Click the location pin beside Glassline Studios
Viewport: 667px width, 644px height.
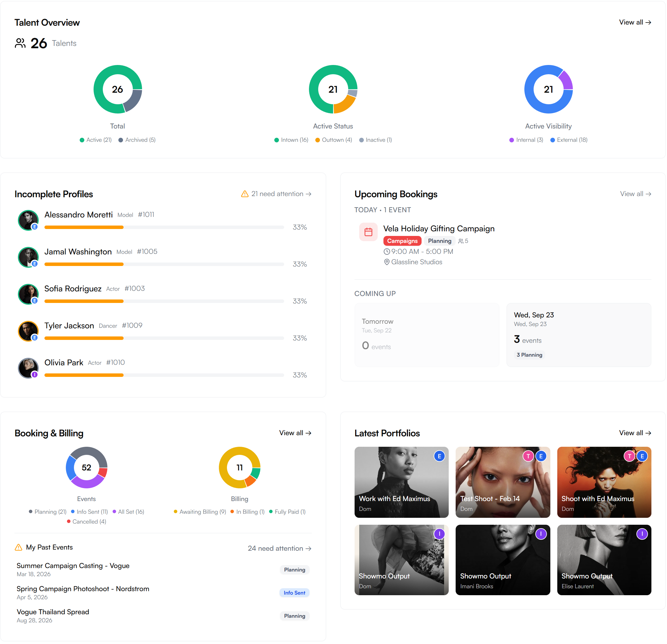click(387, 262)
